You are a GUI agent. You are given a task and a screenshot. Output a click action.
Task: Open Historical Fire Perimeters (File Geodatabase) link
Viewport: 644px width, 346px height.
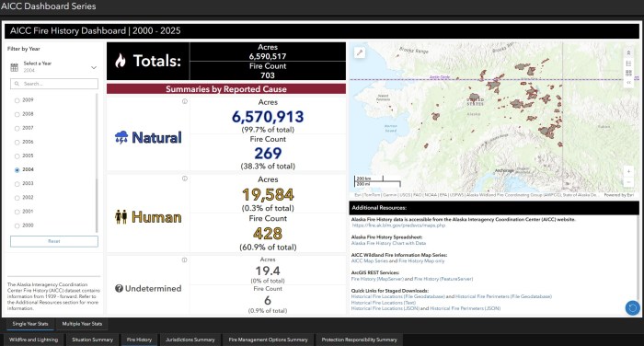point(503,296)
